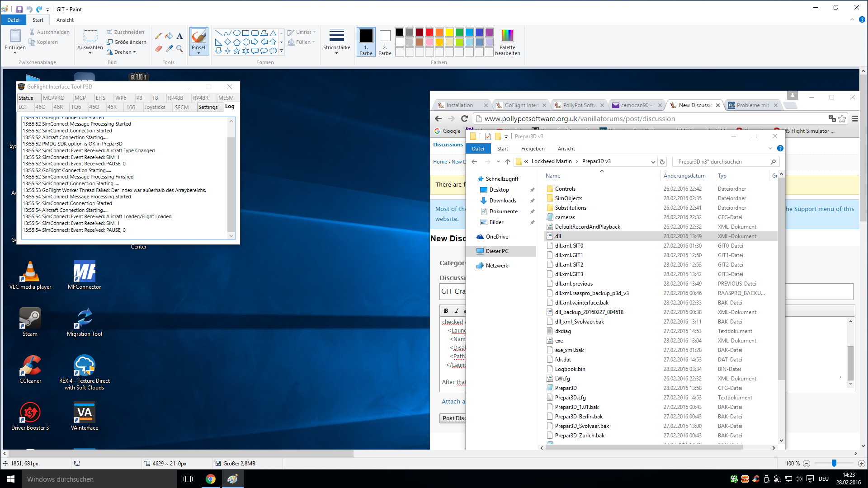Select the Pencil tool in Paint
The width and height of the screenshot is (868, 488).
[x=158, y=36]
